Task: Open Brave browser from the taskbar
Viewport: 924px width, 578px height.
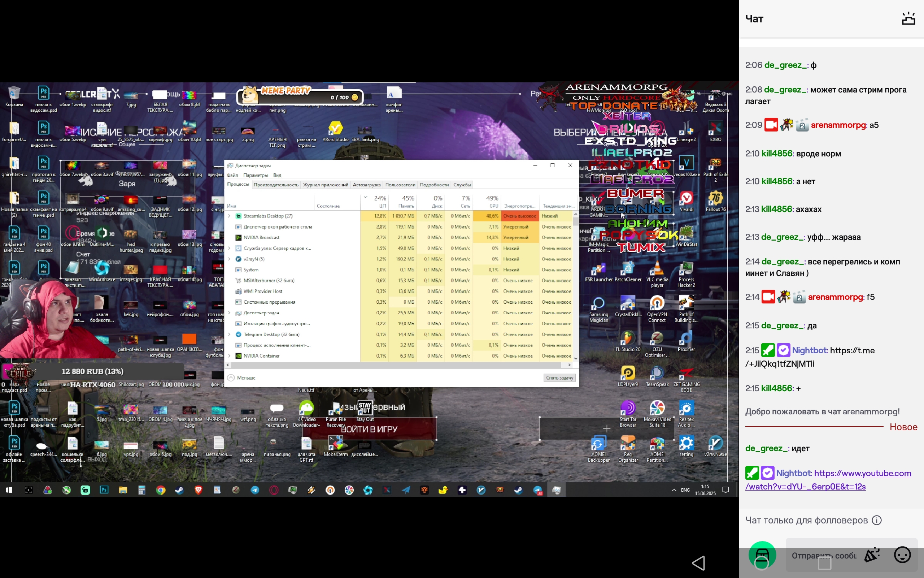Action: click(198, 490)
